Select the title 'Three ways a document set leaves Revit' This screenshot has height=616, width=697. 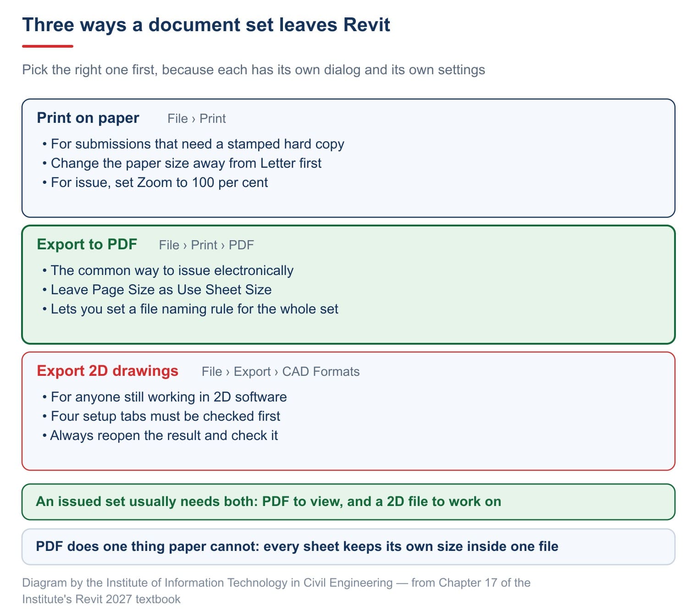pyautogui.click(x=206, y=25)
